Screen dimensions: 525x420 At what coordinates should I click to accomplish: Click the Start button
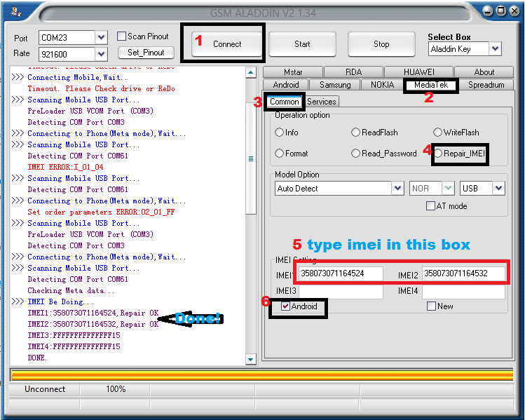click(302, 44)
